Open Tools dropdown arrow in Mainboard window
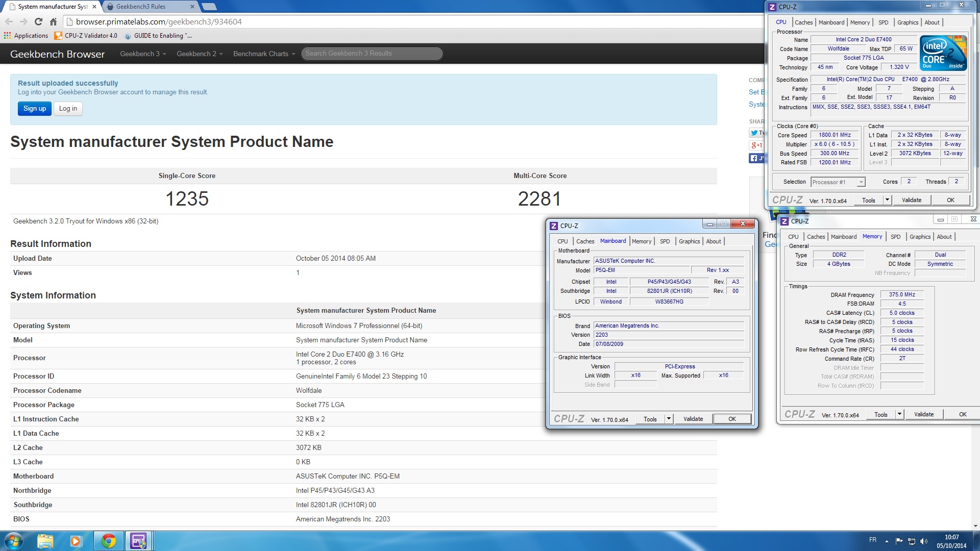The image size is (980, 551). coord(669,419)
